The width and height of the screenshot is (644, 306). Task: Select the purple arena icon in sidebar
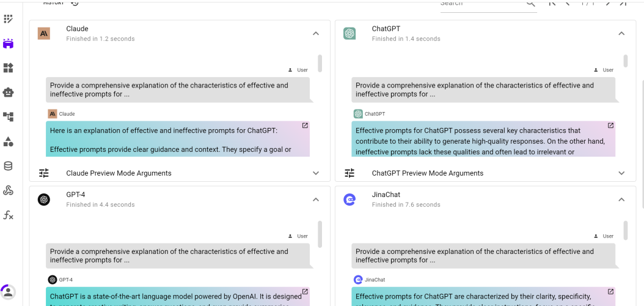click(8, 43)
